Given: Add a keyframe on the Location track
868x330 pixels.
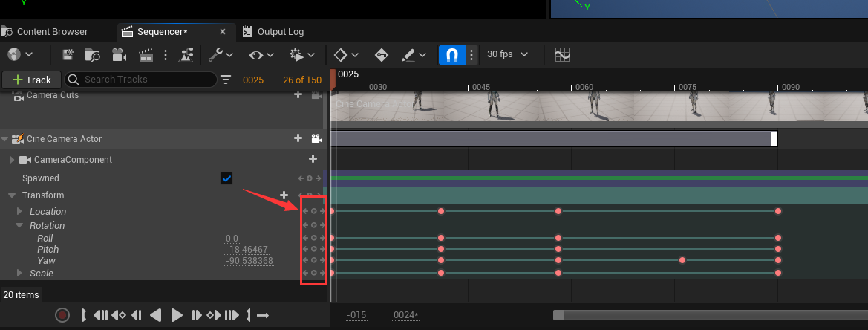Looking at the screenshot, I should pos(313,212).
